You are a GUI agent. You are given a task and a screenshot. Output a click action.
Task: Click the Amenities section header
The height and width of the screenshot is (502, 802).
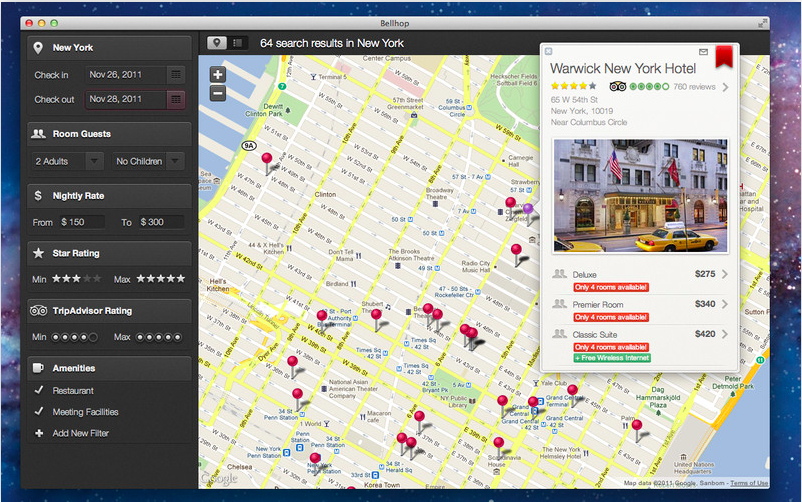click(109, 368)
